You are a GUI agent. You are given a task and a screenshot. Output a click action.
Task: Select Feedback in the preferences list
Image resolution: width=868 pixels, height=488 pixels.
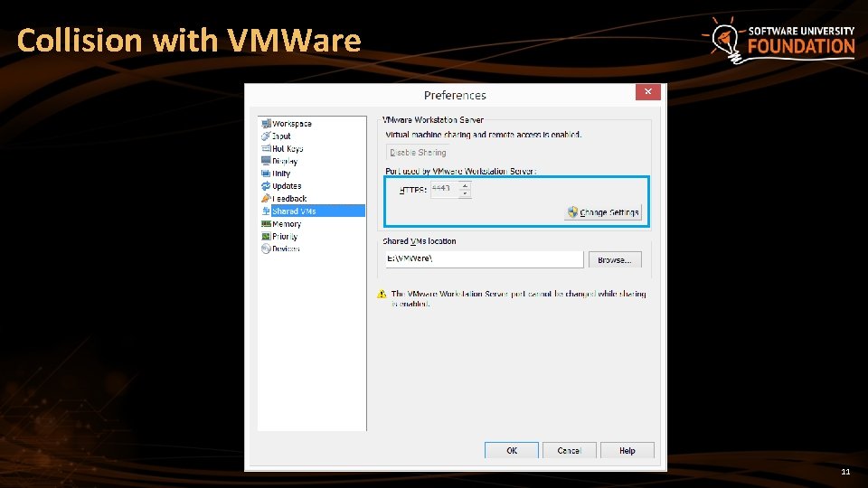point(289,198)
